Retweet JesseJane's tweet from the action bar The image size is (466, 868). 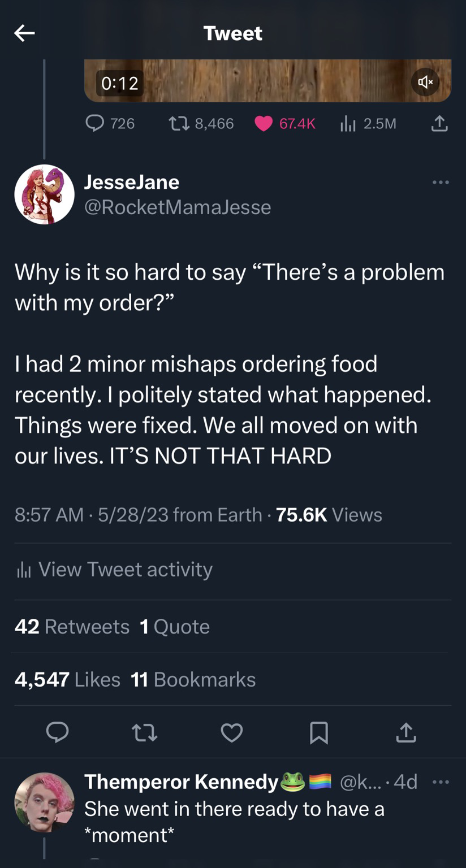click(144, 732)
